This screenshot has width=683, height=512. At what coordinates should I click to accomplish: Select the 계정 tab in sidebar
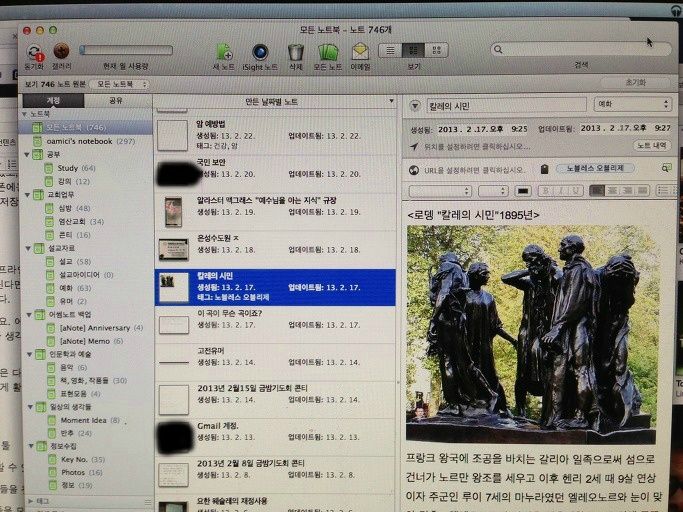point(53,101)
